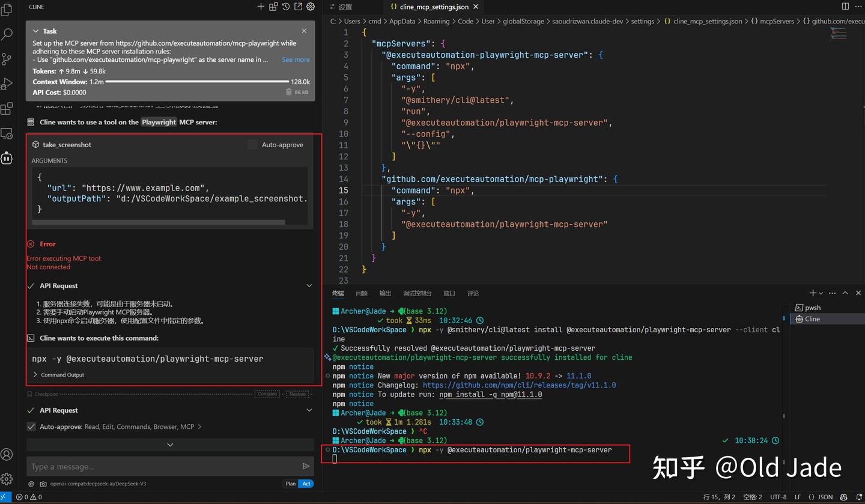Image resolution: width=865 pixels, height=504 pixels.
Task: Switch Cline to Plan mode
Action: coord(290,484)
